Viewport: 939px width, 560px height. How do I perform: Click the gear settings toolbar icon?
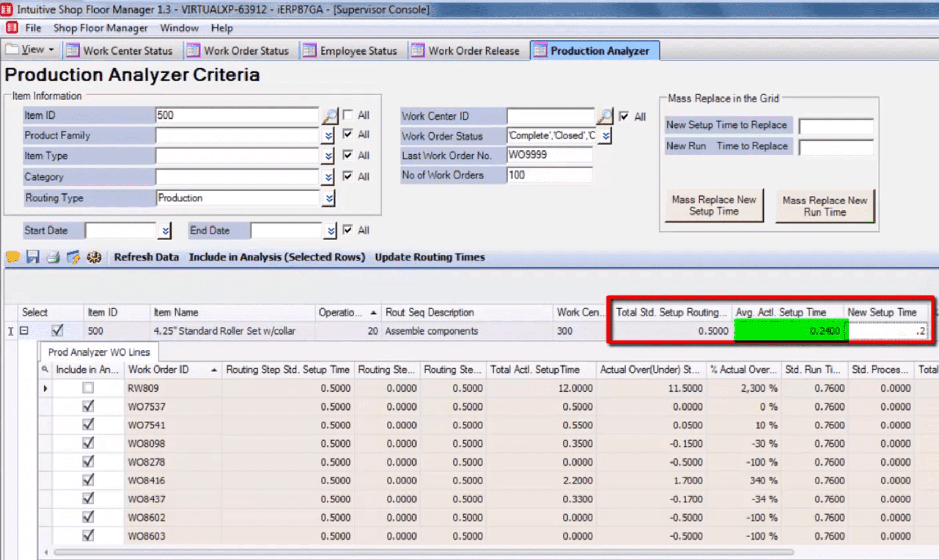tap(94, 257)
